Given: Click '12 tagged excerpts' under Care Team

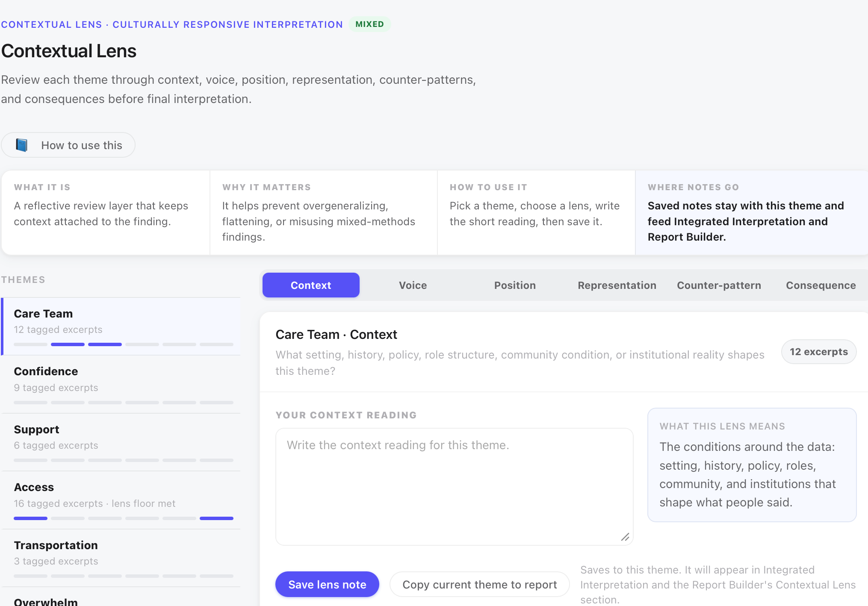Looking at the screenshot, I should coord(58,329).
